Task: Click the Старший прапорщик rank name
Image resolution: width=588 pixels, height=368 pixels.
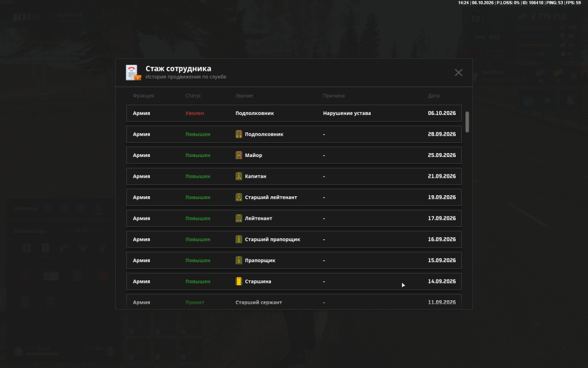Action: [273, 239]
